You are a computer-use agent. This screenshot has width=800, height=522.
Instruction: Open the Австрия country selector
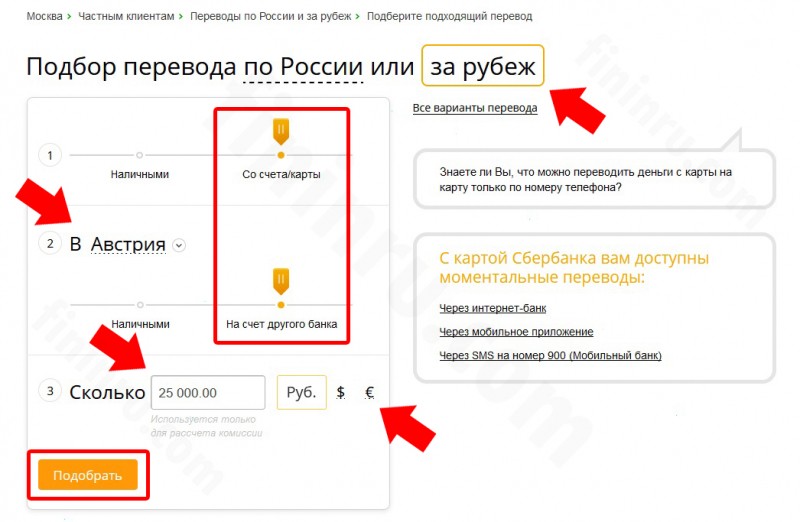point(128,244)
